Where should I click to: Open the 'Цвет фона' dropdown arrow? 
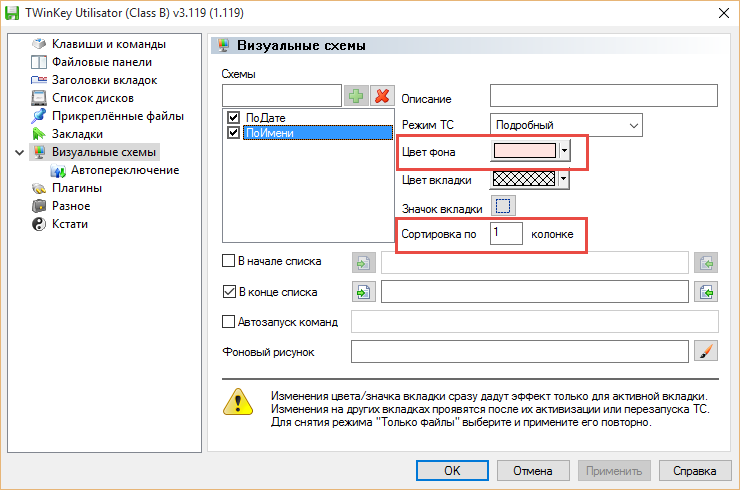[564, 151]
